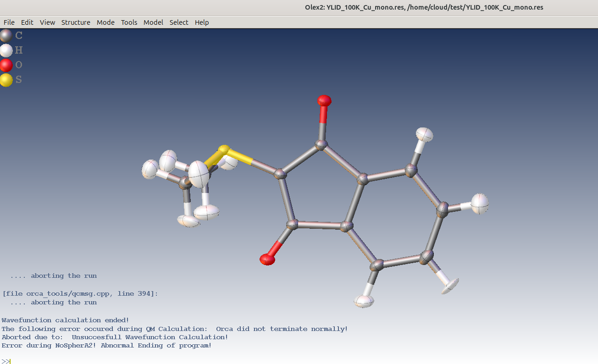
Task: Open the View menu
Action: [47, 22]
